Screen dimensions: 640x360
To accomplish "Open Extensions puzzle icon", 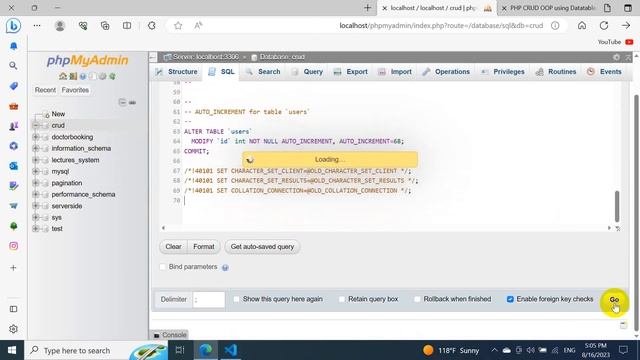I will [151, 26].
